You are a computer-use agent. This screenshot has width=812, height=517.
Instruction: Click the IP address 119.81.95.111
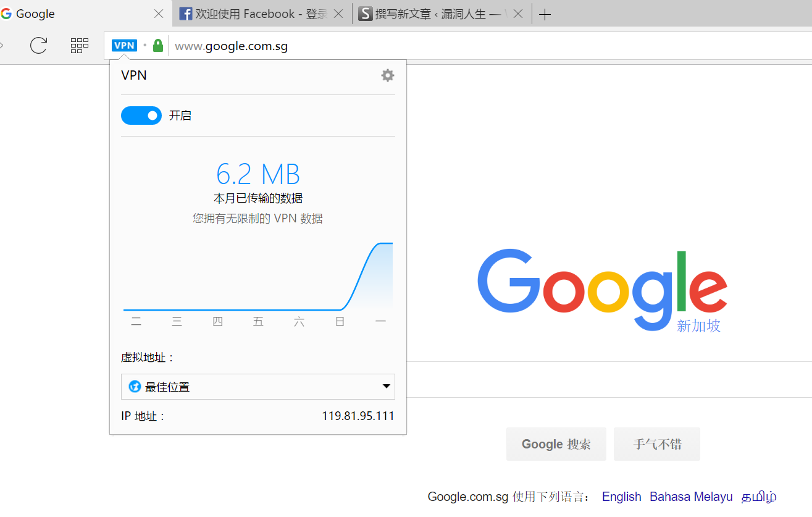[x=358, y=416]
